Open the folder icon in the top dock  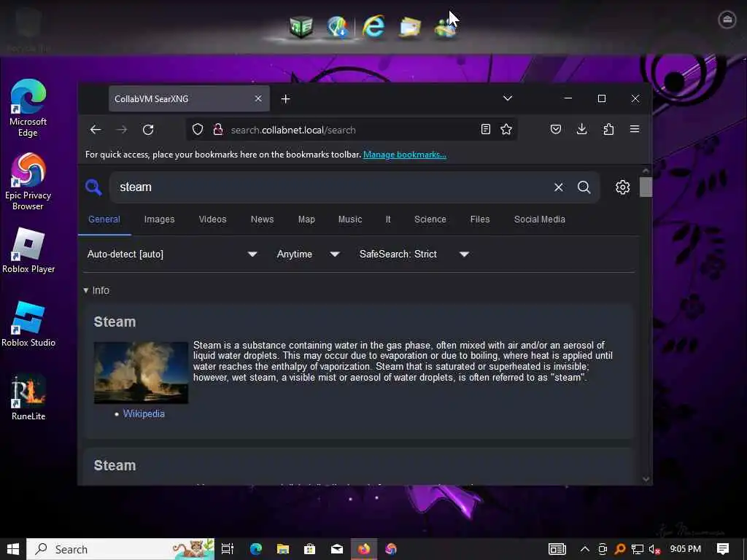tap(409, 27)
